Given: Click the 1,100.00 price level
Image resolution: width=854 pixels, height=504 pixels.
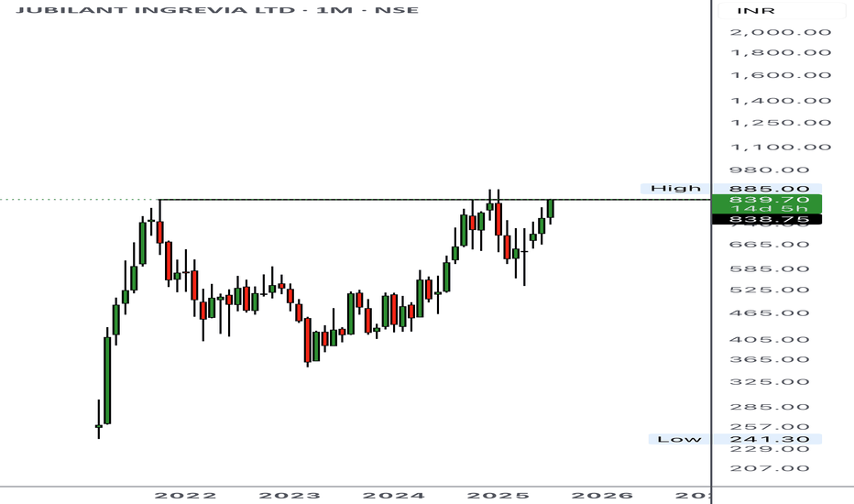Looking at the screenshot, I should (x=780, y=148).
